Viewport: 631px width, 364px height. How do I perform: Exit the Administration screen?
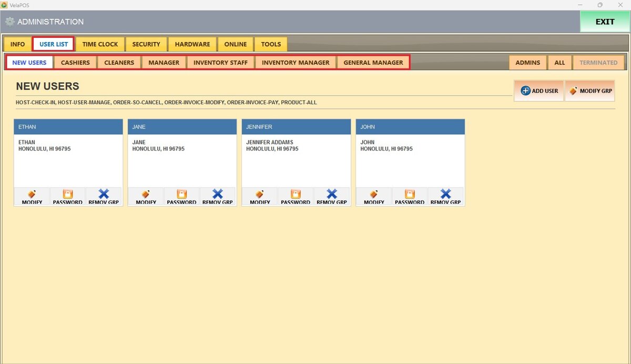point(605,22)
